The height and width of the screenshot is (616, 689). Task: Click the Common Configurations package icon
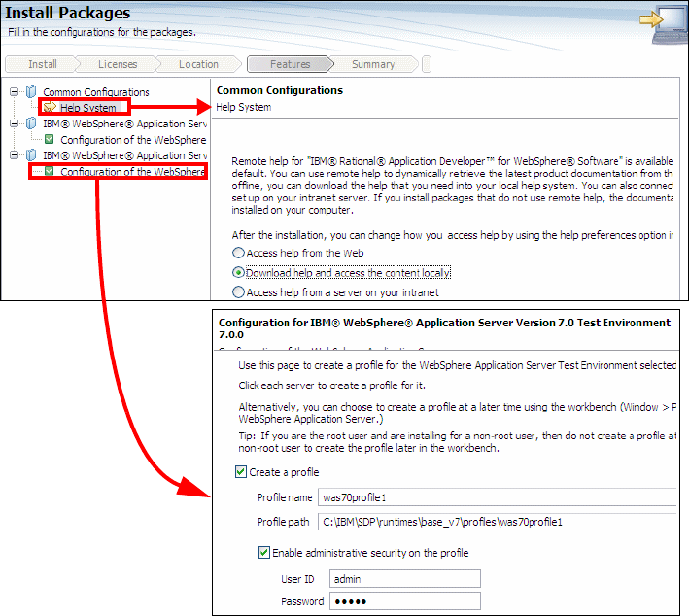click(x=31, y=91)
